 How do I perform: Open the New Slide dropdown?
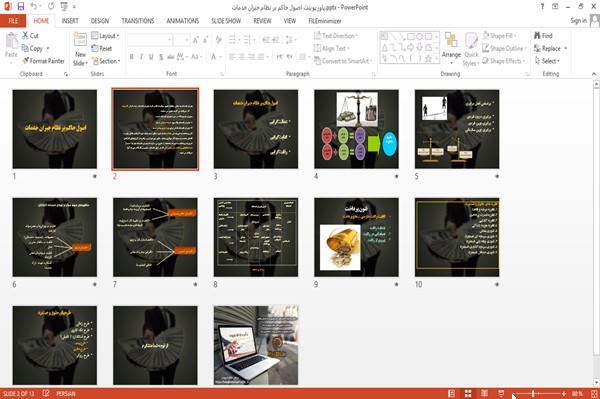click(80, 60)
